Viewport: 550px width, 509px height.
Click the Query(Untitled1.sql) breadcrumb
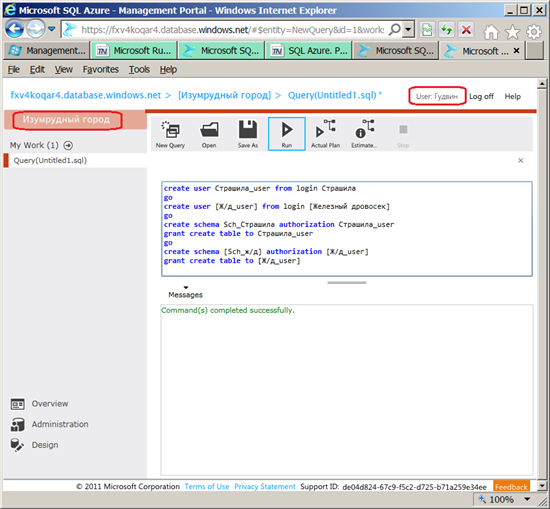332,95
